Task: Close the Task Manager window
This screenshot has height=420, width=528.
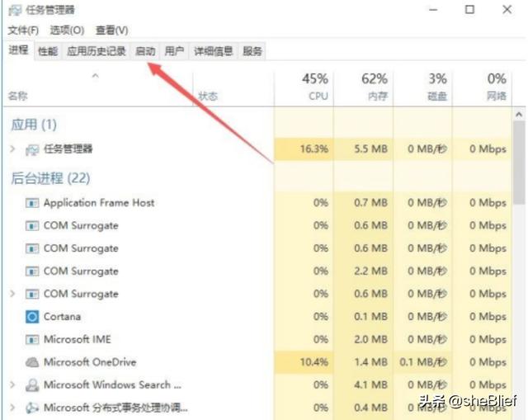Action: pyautogui.click(x=507, y=10)
